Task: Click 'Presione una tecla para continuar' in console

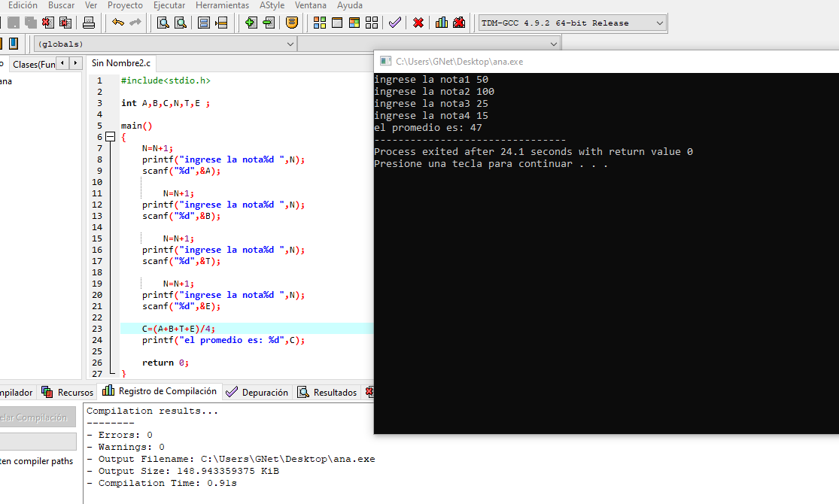Action: pyautogui.click(x=491, y=164)
